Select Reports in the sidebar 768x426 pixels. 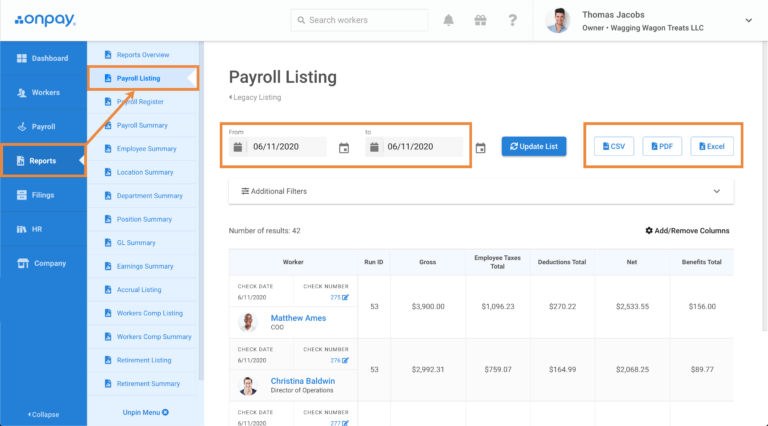(44, 161)
